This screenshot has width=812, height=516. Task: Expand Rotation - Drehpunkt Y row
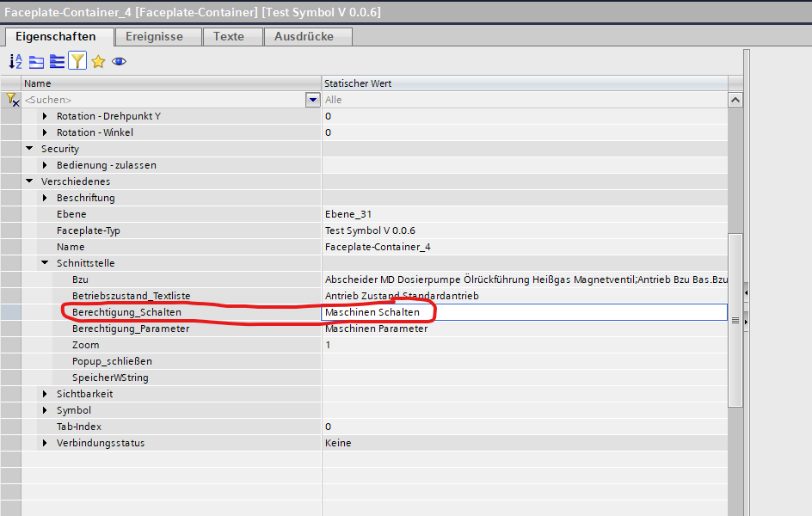[x=45, y=116]
